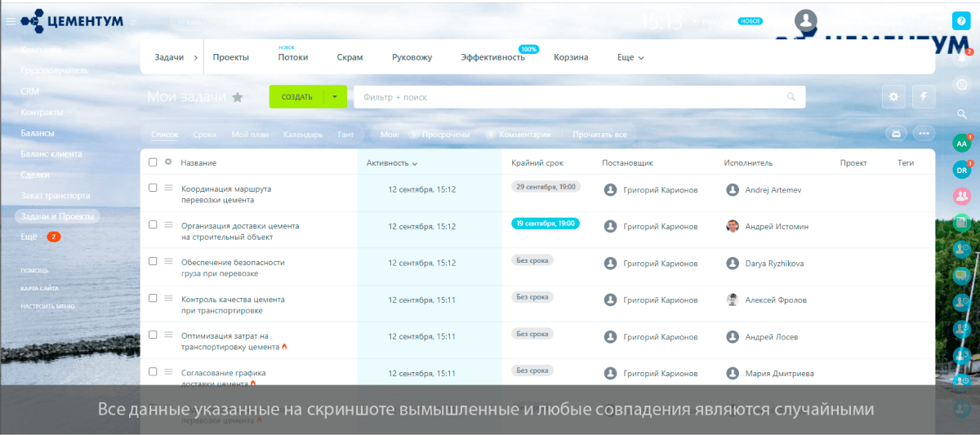The height and width of the screenshot is (435, 980).
Task: Click the Фильтр + поиск input field
Action: [579, 97]
